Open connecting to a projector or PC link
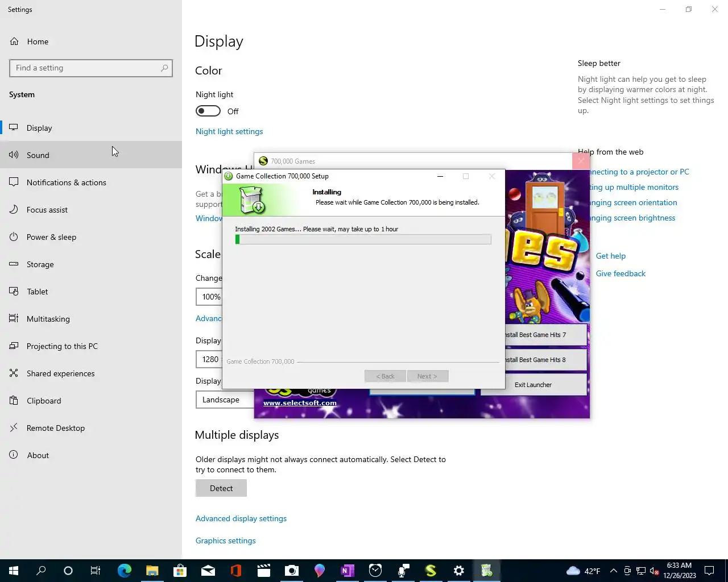The image size is (728, 582). (639, 172)
